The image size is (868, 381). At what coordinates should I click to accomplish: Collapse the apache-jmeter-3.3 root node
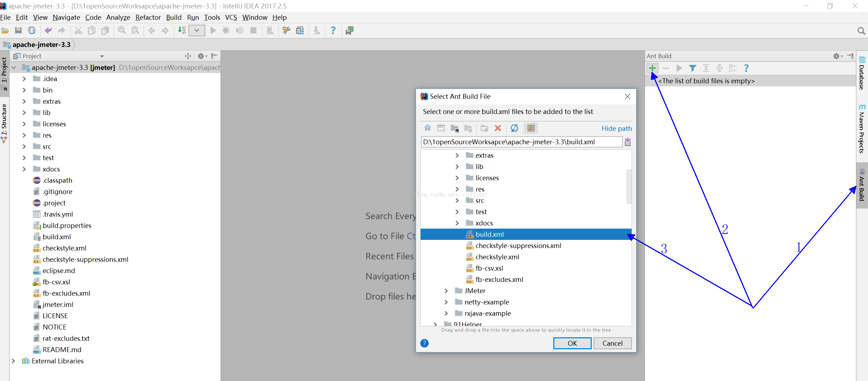(14, 67)
